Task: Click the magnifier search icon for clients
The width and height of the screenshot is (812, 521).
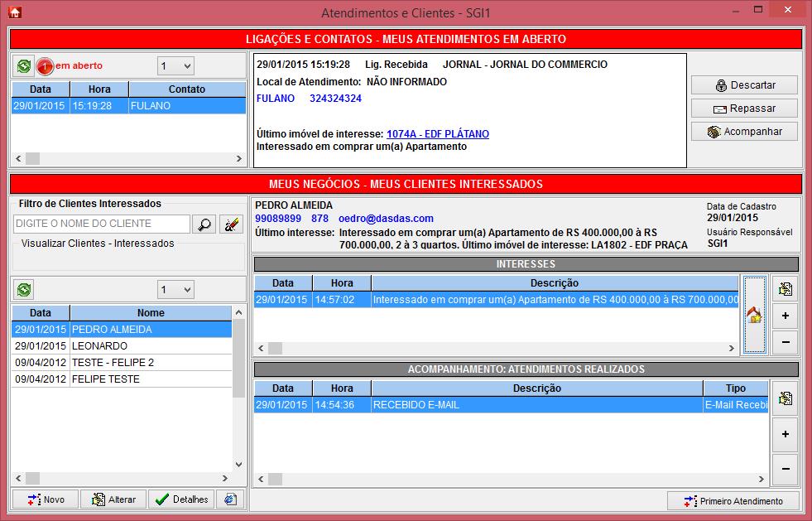Action: coord(204,224)
